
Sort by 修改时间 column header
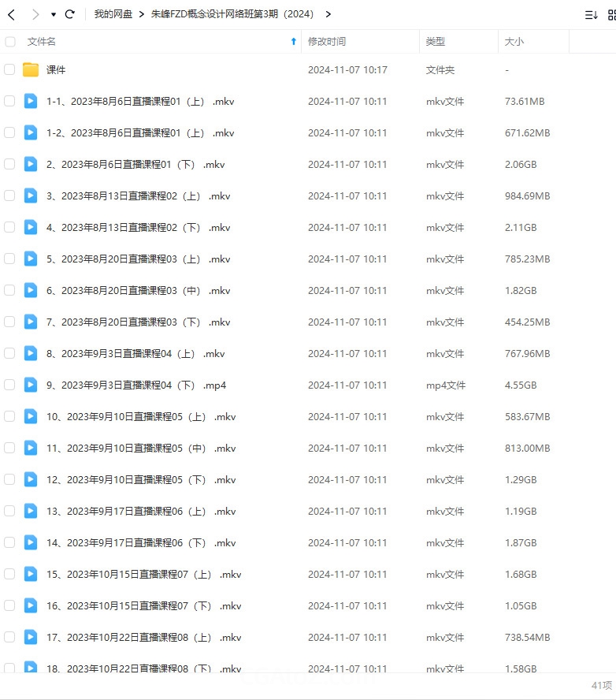[327, 42]
